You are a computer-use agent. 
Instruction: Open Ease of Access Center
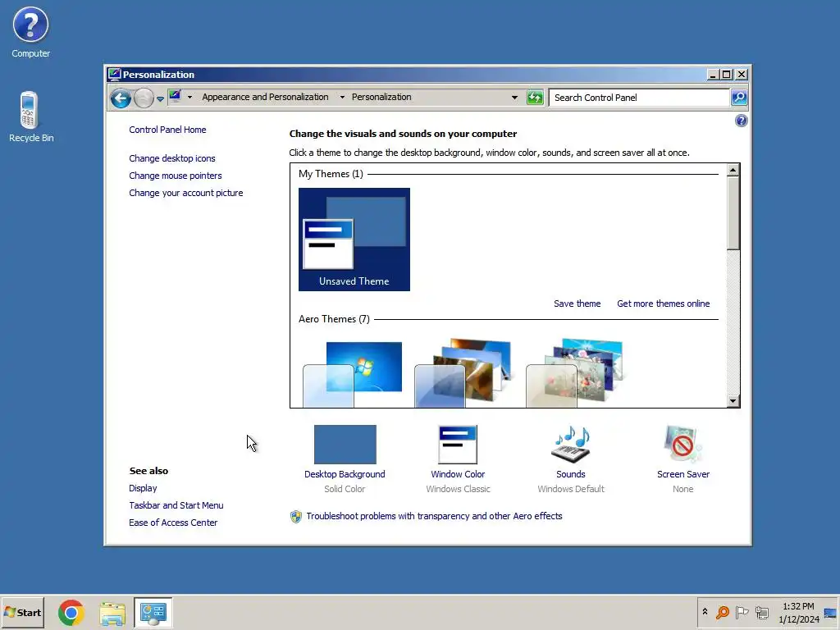[173, 523]
